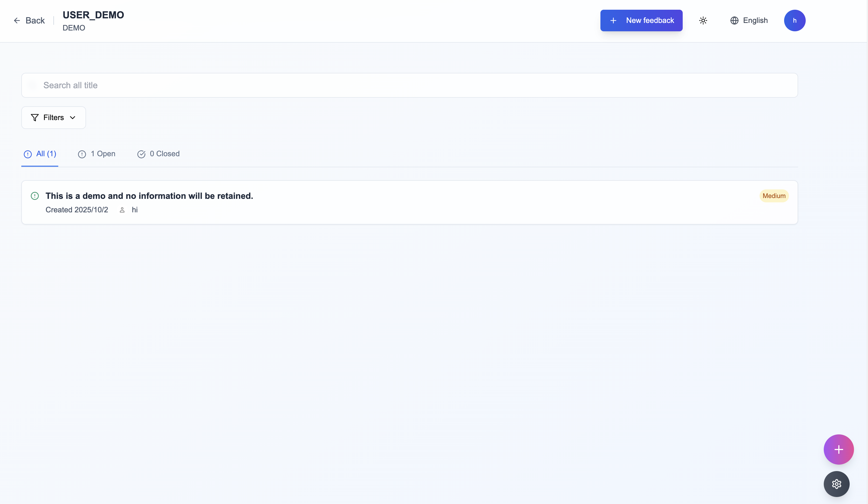Focus the Search all title field

click(409, 86)
